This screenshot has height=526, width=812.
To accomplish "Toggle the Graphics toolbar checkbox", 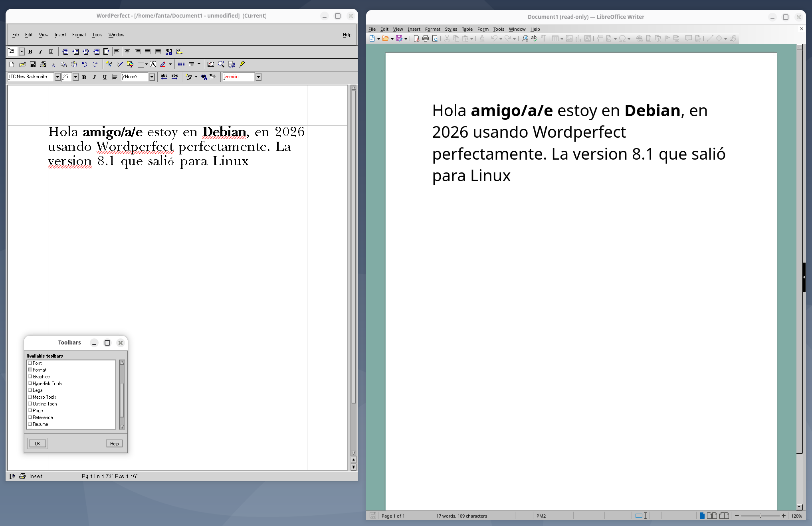I will pyautogui.click(x=30, y=376).
